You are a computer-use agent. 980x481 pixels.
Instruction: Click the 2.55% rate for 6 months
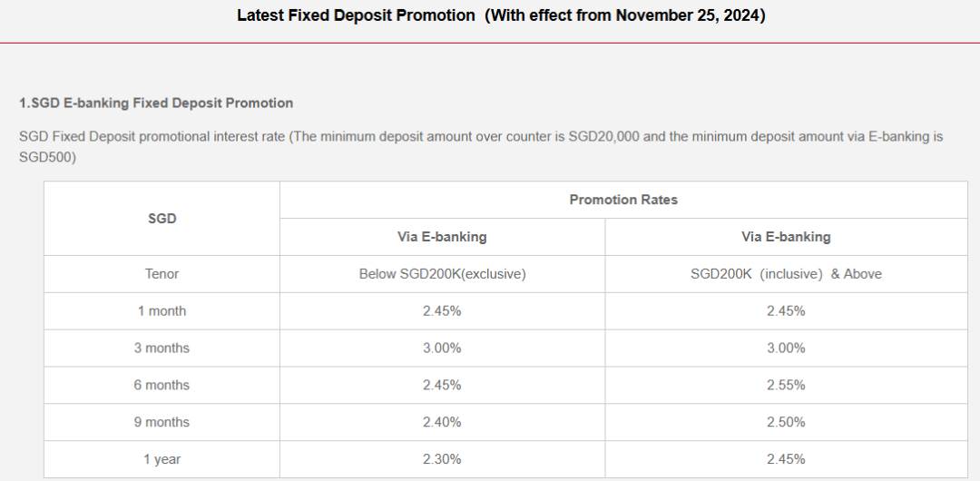point(786,385)
